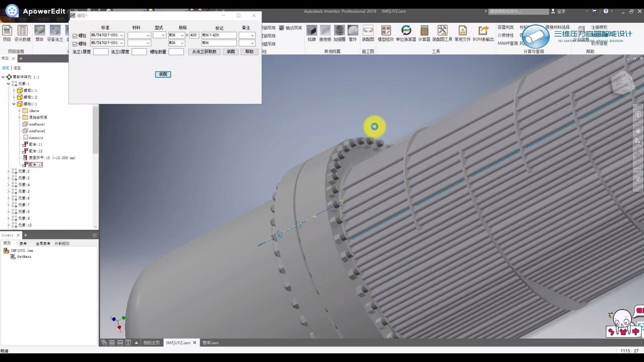Expand the iMate folder node

pos(19,111)
